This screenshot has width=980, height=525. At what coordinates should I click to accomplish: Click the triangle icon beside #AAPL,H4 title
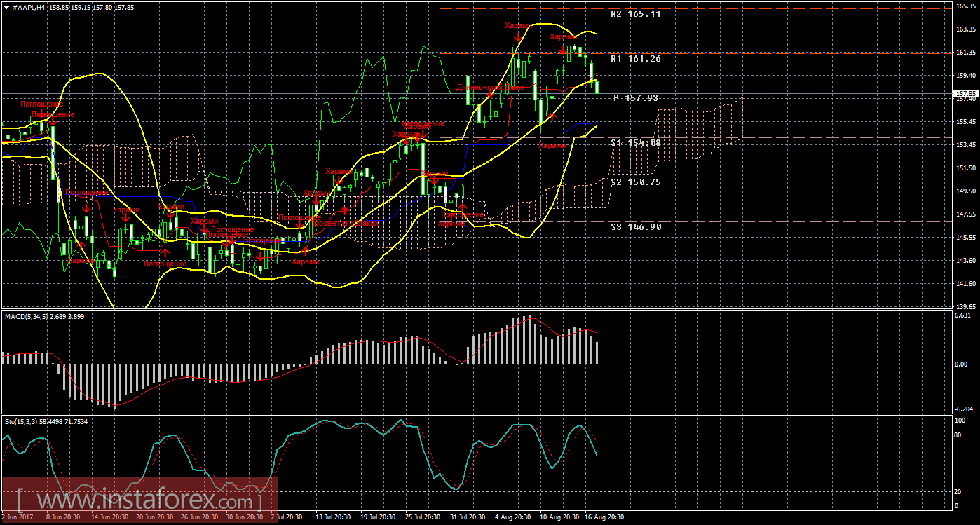pyautogui.click(x=6, y=6)
